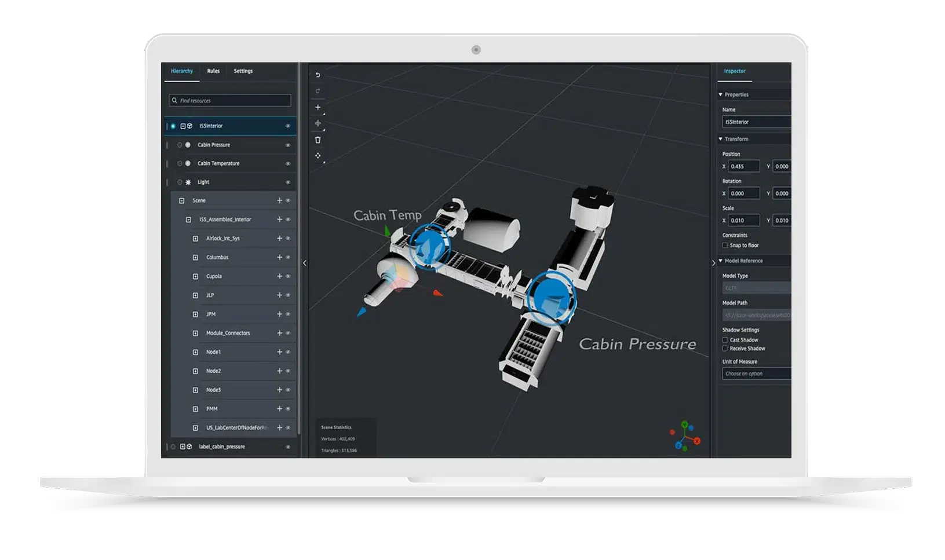Hide the Cabin Pressure item using eye icon

(288, 145)
